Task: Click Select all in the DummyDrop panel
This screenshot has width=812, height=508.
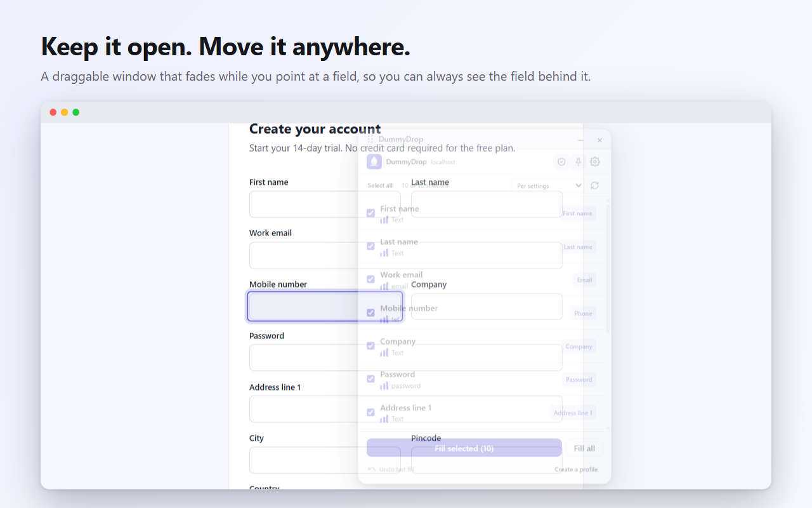Action: pos(380,185)
